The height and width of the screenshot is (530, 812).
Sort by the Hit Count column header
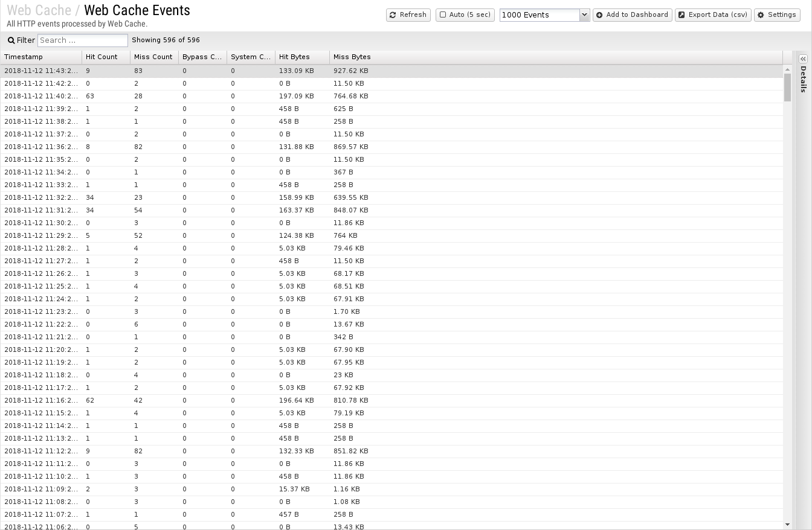click(x=106, y=57)
